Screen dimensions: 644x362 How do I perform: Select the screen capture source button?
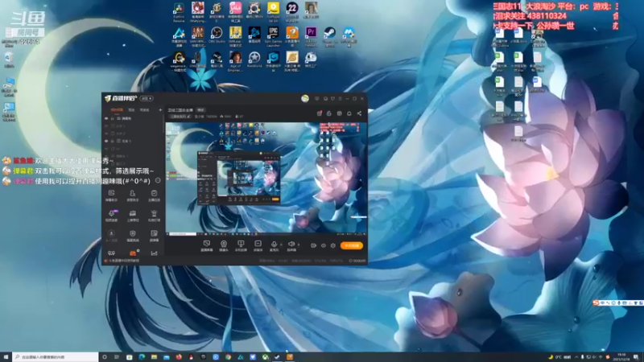coord(207,245)
